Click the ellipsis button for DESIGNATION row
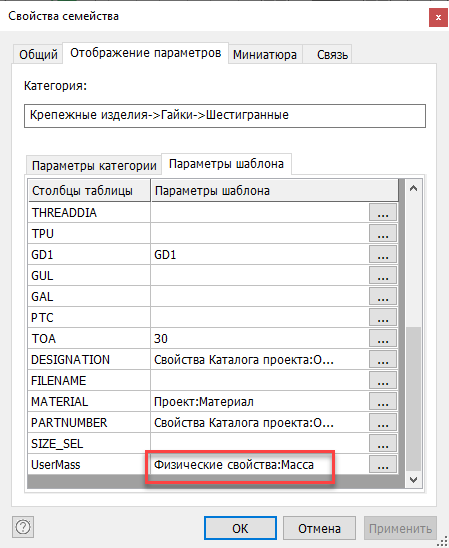 coord(383,359)
